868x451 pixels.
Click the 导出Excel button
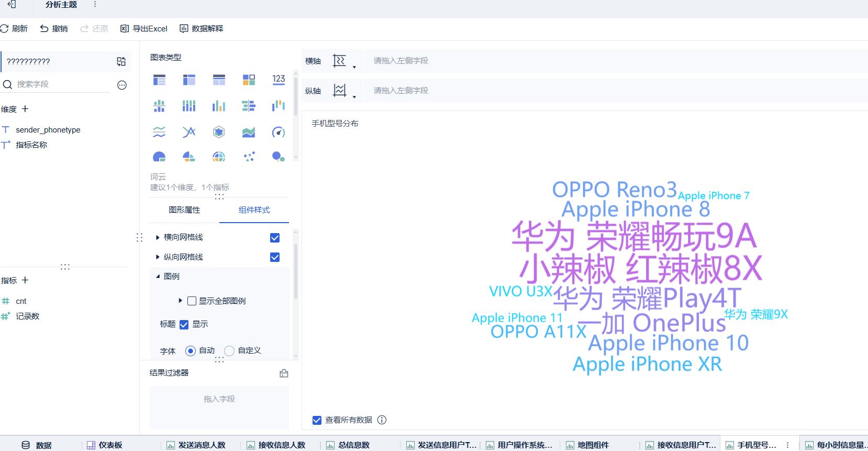[x=144, y=28]
